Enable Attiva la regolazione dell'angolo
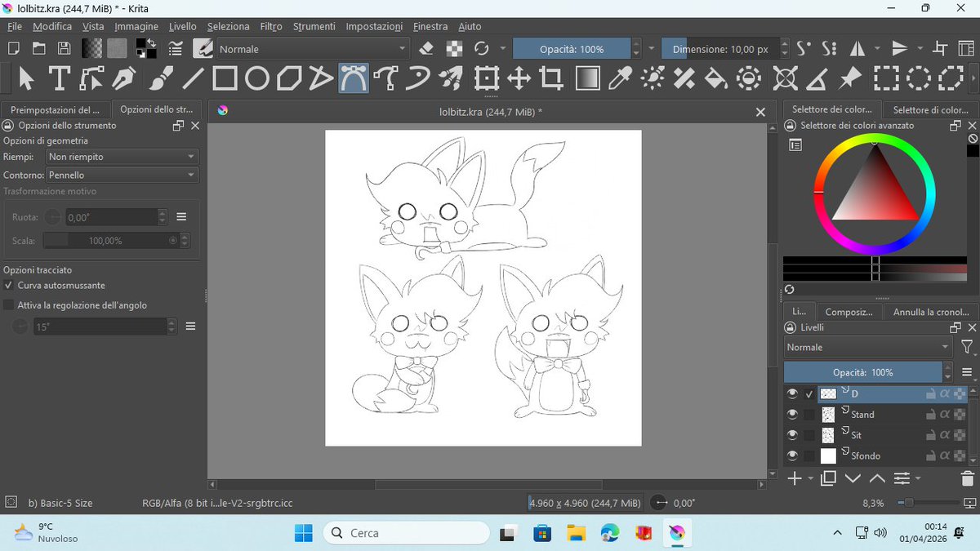980x551 pixels. 9,305
